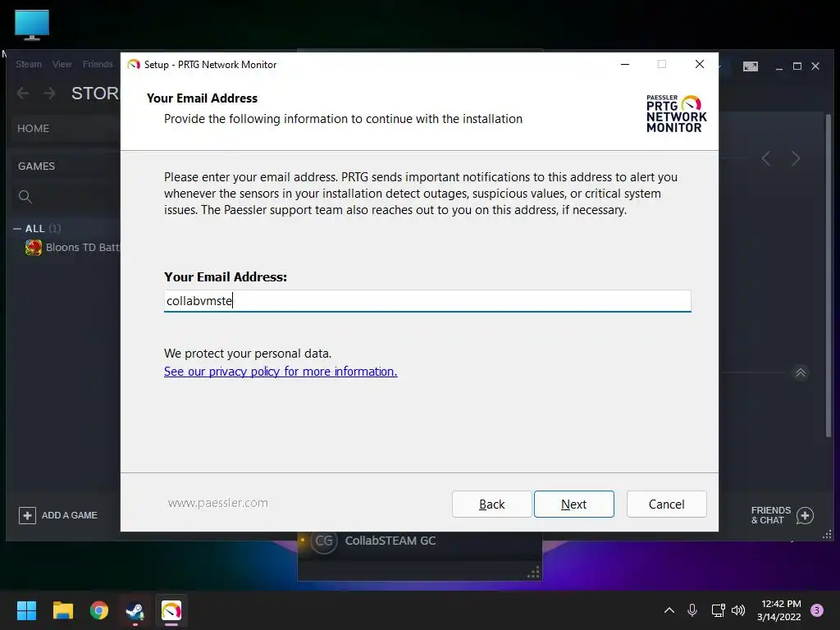Image resolution: width=840 pixels, height=630 pixels.
Task: Switch to Steam in the taskbar
Action: [135, 610]
